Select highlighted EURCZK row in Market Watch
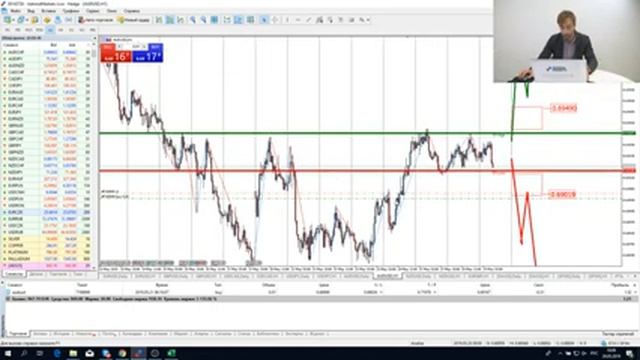640x360 pixels. tap(47, 212)
